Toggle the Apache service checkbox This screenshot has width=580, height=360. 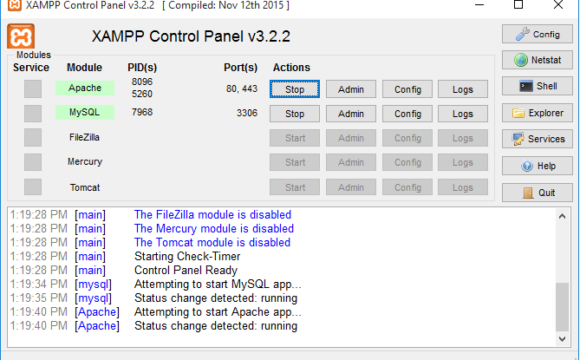click(x=33, y=89)
